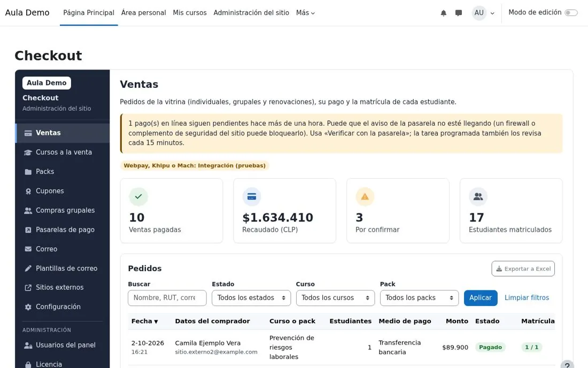588x368 pixels.
Task: Click the Compras grupales people icon
Action: (28, 210)
